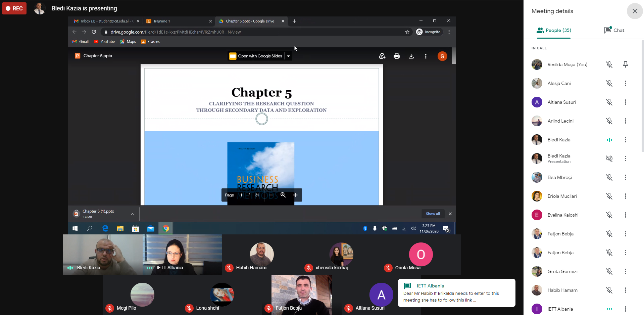This screenshot has width=644, height=315.
Task: Select Fatjon Bebja's video tile
Action: click(x=301, y=295)
